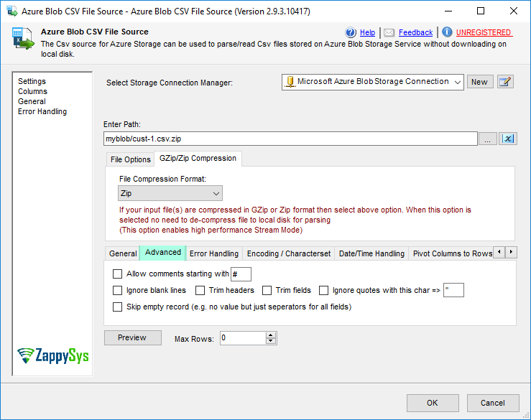Select General in left panel

coord(32,101)
